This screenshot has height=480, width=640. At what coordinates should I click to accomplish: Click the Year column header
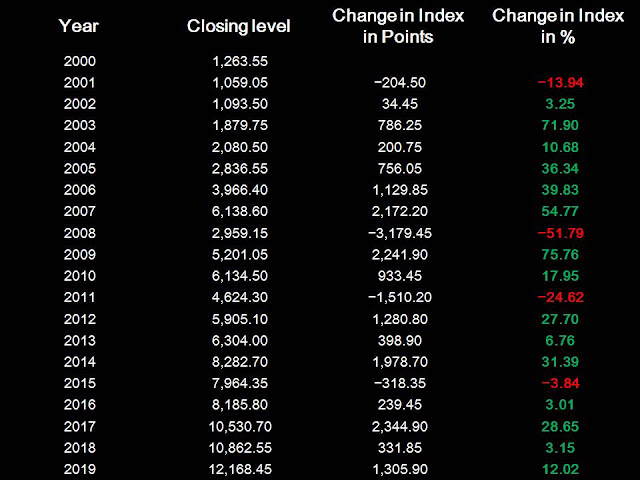click(x=79, y=26)
